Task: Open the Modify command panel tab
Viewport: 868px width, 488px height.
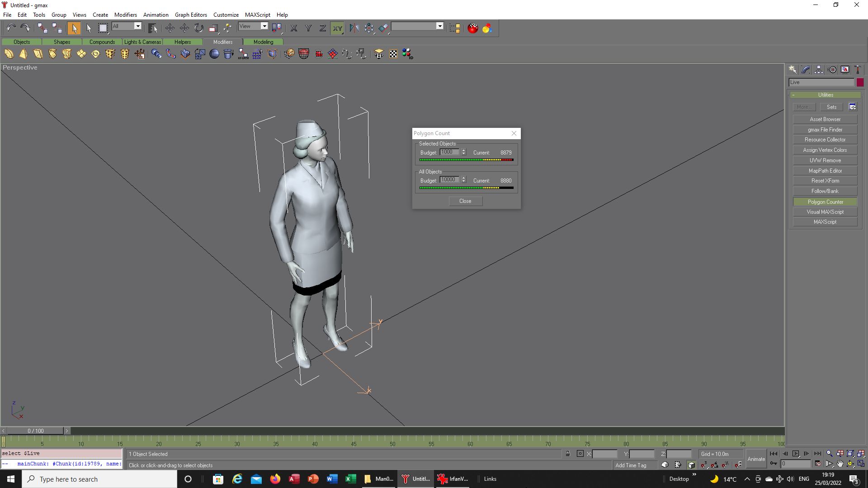Action: 806,70
